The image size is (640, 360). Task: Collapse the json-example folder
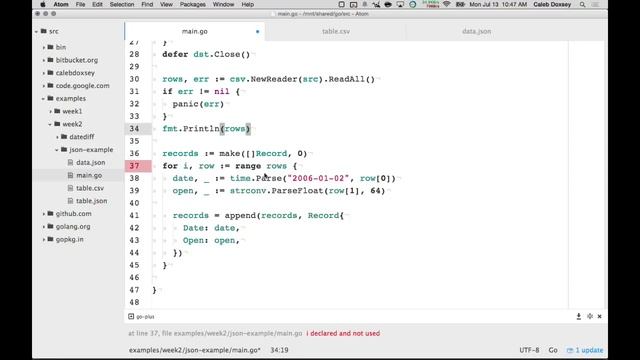pos(57,150)
